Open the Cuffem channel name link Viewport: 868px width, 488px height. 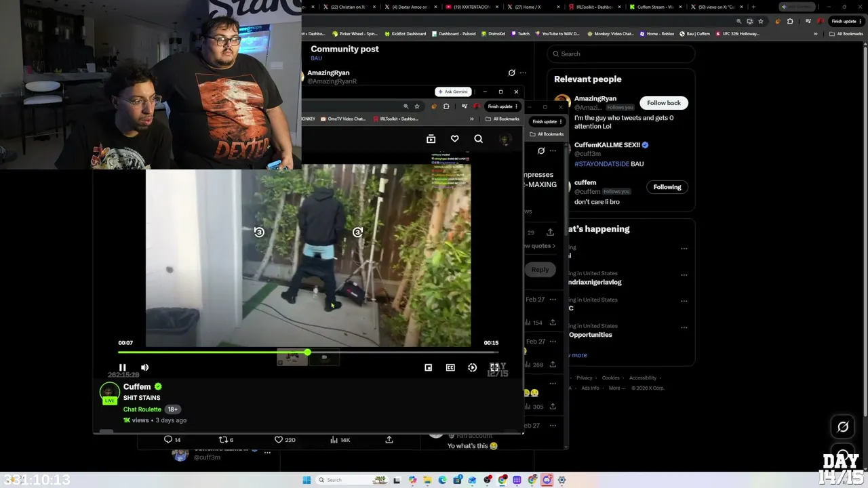(137, 386)
